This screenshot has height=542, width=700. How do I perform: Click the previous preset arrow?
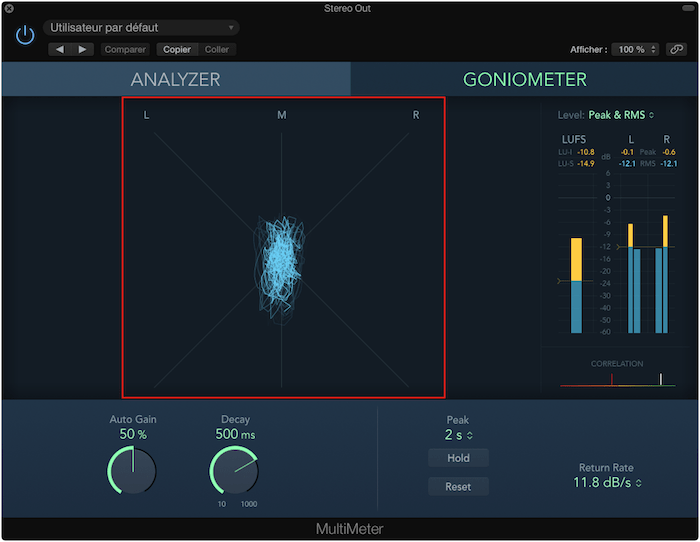[x=59, y=49]
